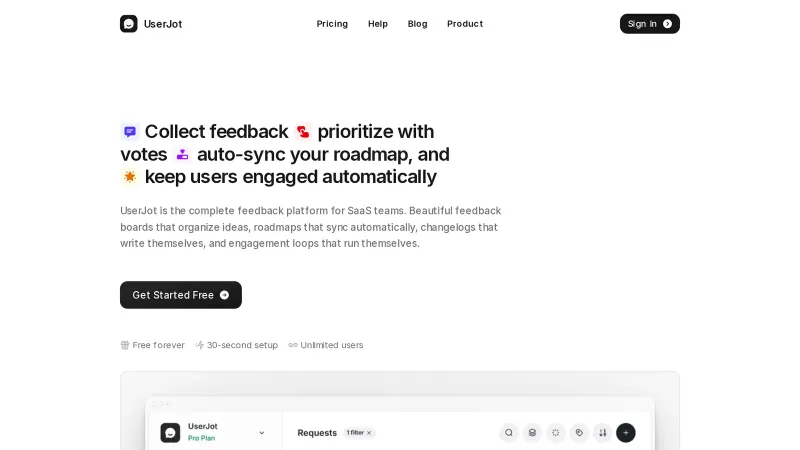
Task: Click the UserJot logo icon in header
Action: [129, 24]
